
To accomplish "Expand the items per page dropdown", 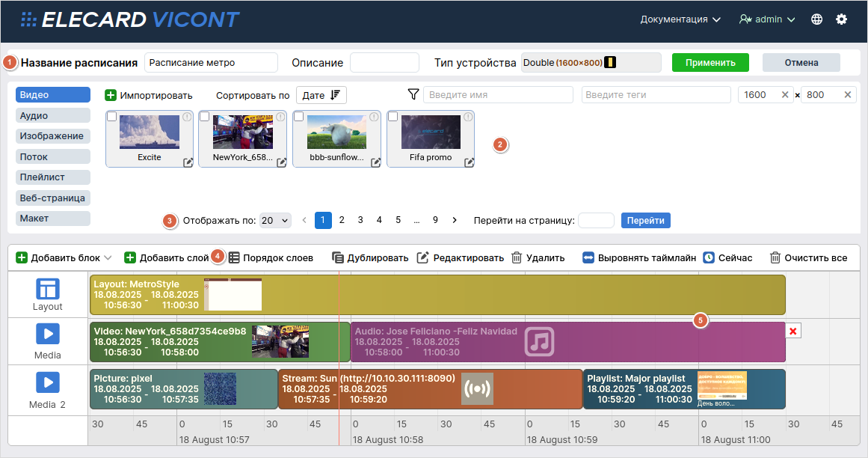I will point(275,220).
